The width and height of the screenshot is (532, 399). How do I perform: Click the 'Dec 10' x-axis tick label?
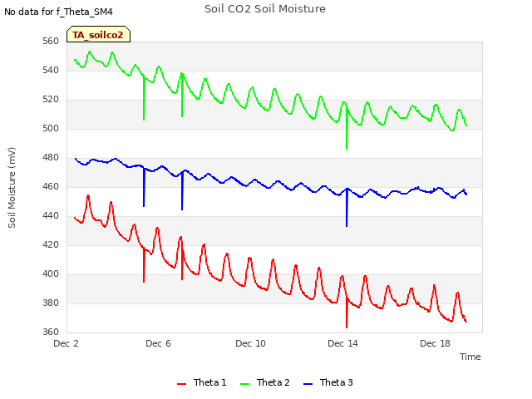tap(250, 343)
